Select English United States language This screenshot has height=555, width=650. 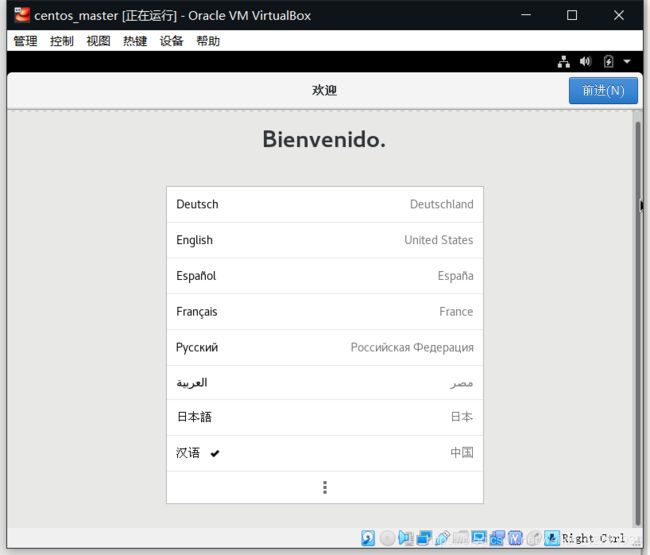point(325,240)
